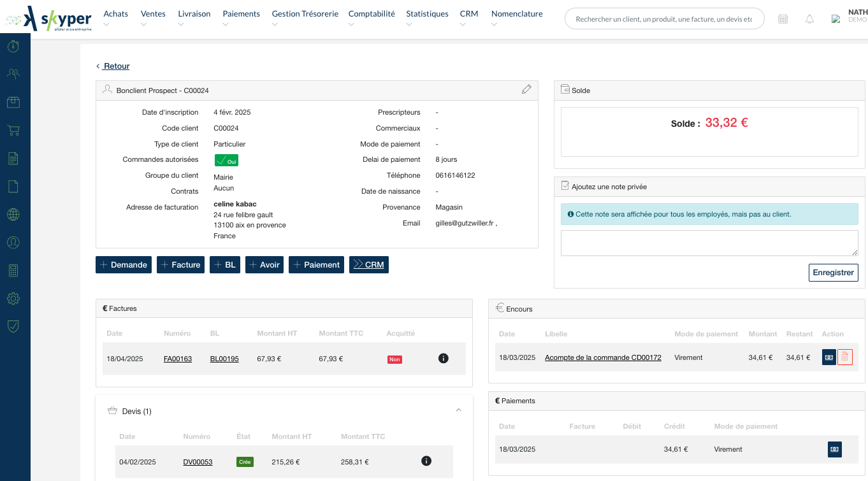Open the stopwatch icon in sidebar
This screenshot has width=868, height=481.
(13, 46)
